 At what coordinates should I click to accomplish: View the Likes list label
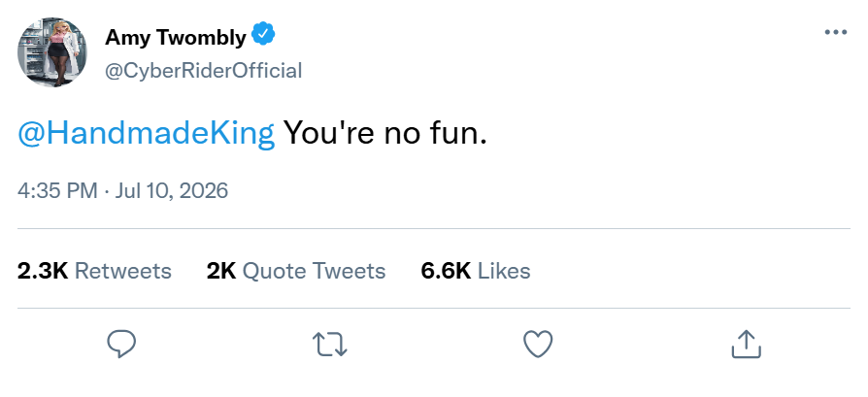(504, 272)
